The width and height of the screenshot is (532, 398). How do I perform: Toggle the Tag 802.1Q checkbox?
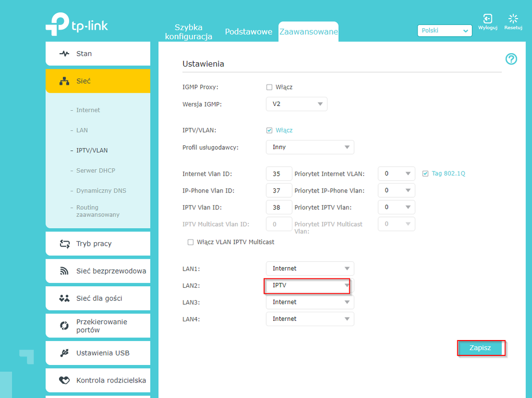pos(425,173)
